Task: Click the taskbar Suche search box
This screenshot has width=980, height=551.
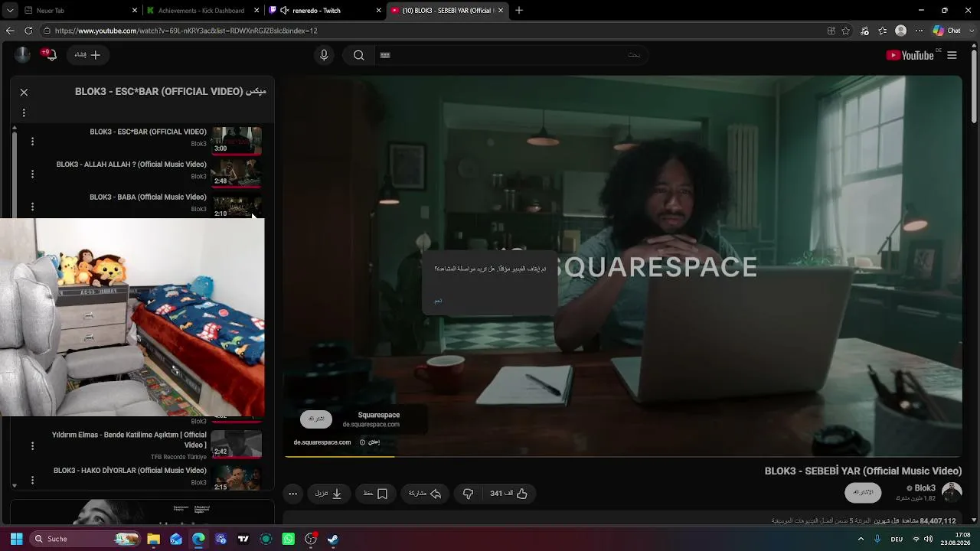Action: [86, 539]
